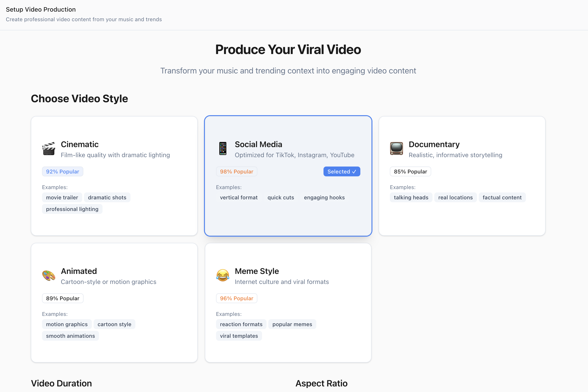Click the vertical format example tag

pyautogui.click(x=239, y=198)
